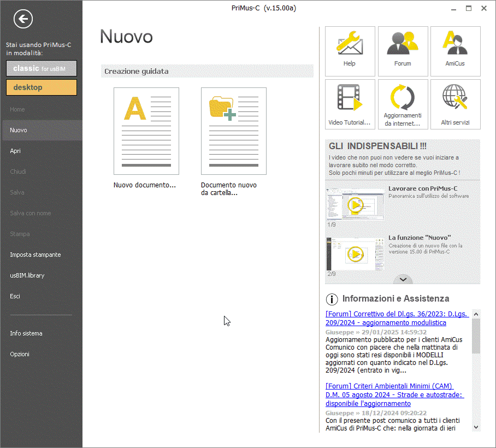Open the AmiCus tile

(x=455, y=51)
